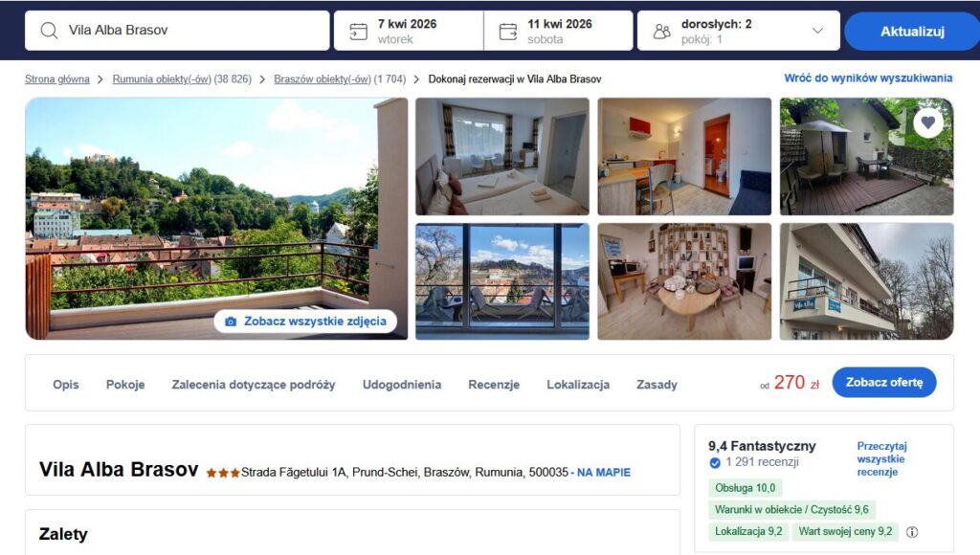980x555 pixels.
Task: Click the info icon beside review scores
Action: click(912, 532)
